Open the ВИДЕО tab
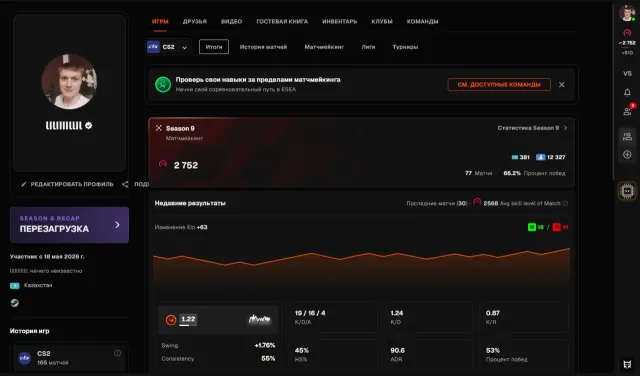This screenshot has width=640, height=376. tap(231, 21)
